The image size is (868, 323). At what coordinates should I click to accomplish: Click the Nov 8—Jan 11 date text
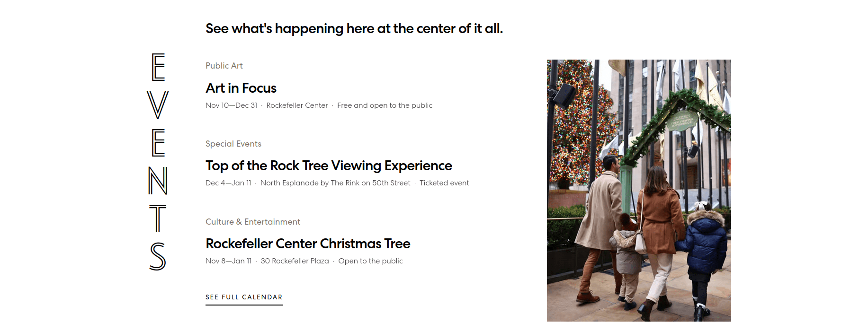click(228, 261)
